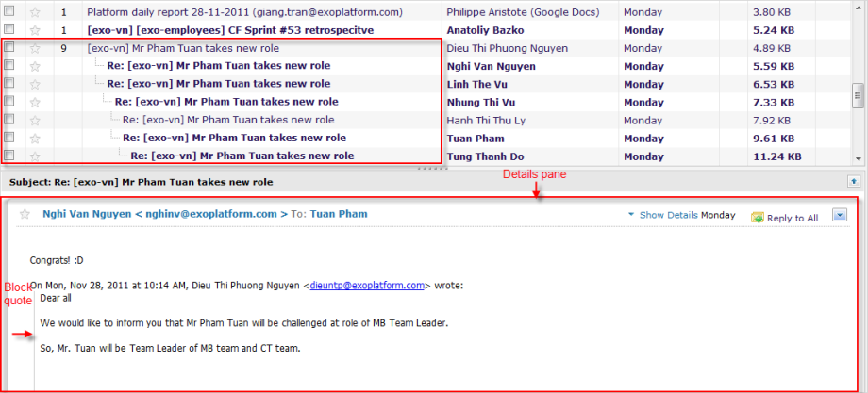The image size is (868, 393).
Task: Select checkbox of Nghi Van Nguyen's reply
Action: click(x=8, y=65)
